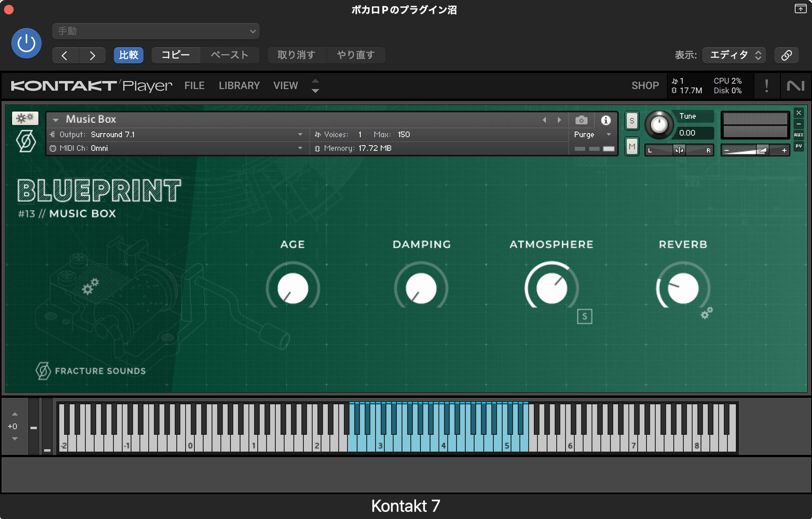Open the SHOP link
This screenshot has height=519, width=812.
point(645,85)
